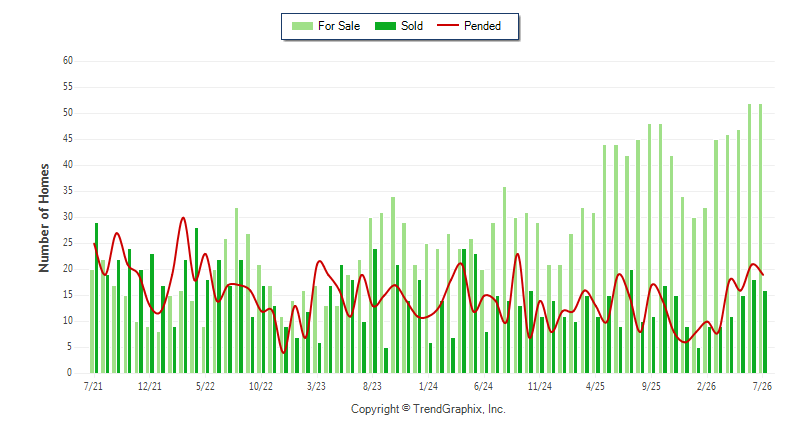Click the 60 value on y-axis
800x434 pixels.
[x=68, y=61]
